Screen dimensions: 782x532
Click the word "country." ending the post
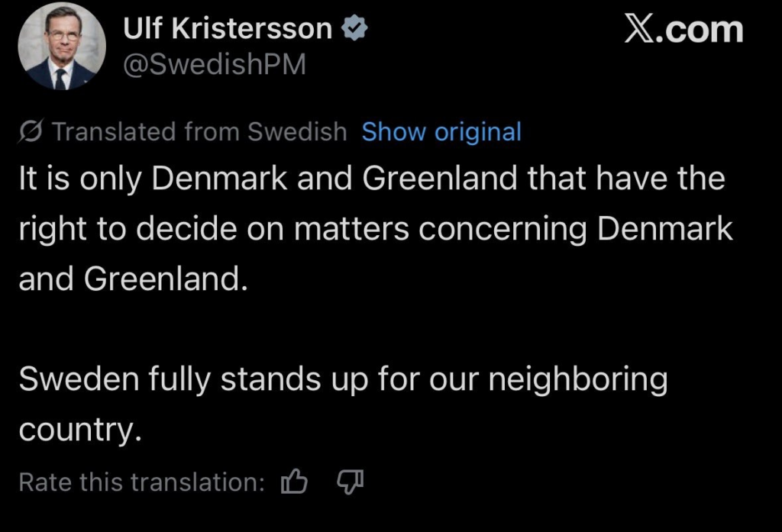[x=80, y=430]
